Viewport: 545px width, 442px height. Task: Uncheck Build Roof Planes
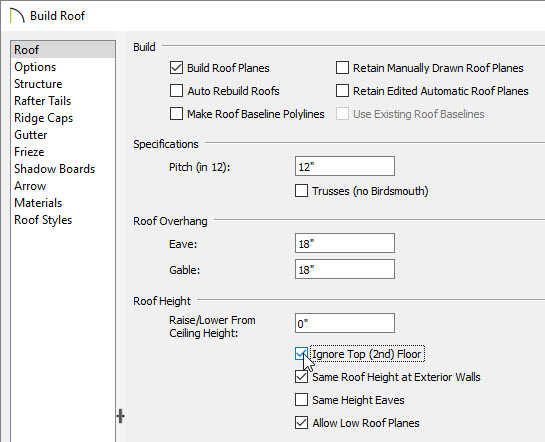coord(177,68)
